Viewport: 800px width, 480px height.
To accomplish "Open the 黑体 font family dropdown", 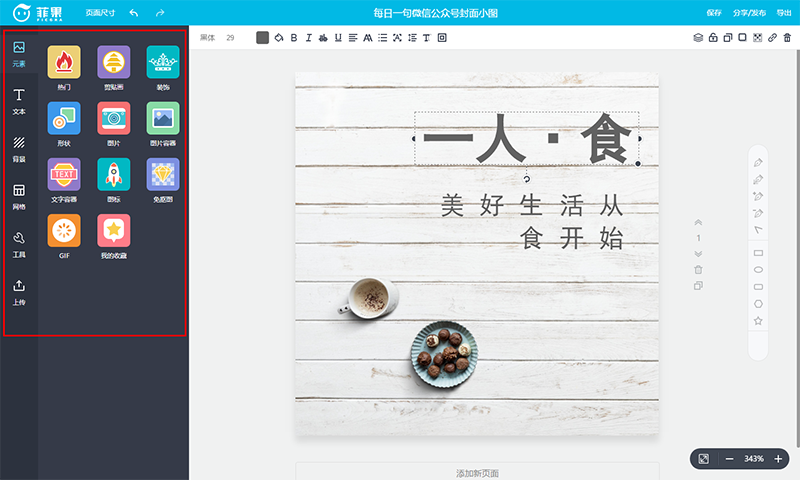I will [x=207, y=38].
